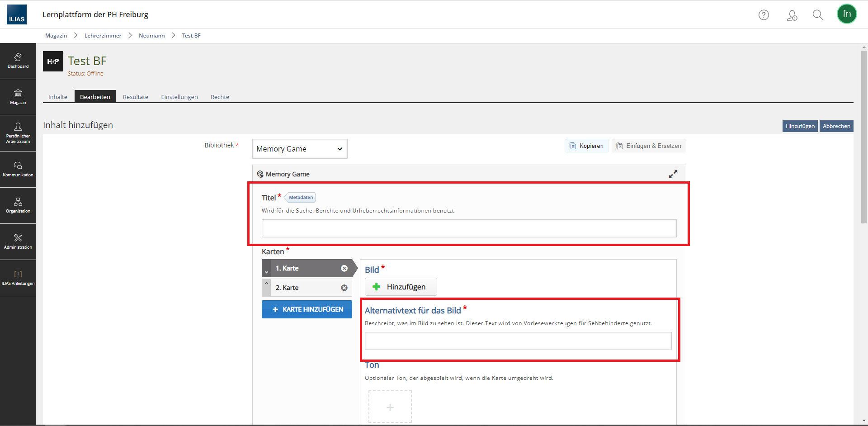Open Magazin in the sidebar
The width and height of the screenshot is (868, 426).
(x=18, y=97)
